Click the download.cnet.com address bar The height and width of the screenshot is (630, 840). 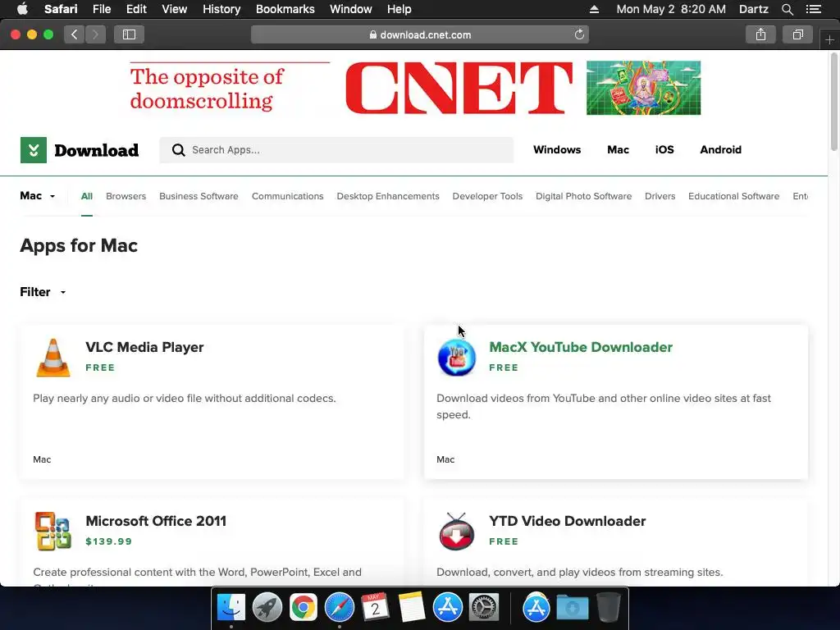(x=420, y=34)
